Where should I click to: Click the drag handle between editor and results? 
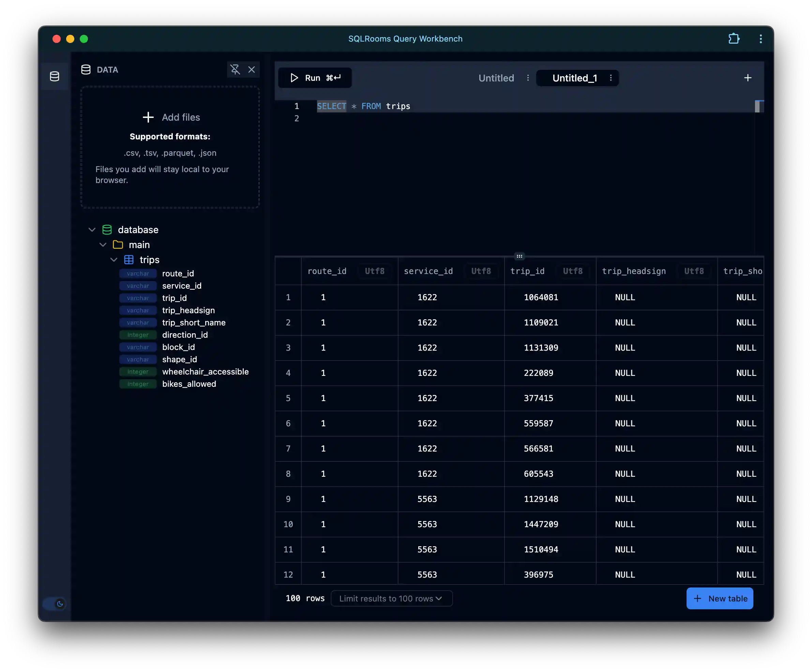pos(519,256)
